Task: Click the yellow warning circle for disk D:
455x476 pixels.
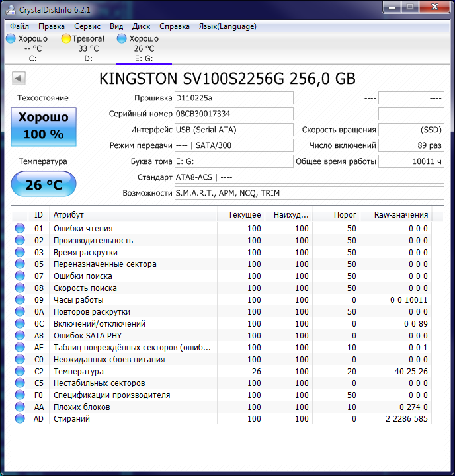Action: 66,38
